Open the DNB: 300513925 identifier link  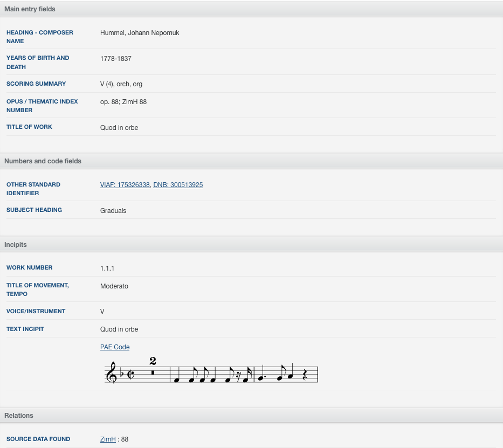[178, 185]
